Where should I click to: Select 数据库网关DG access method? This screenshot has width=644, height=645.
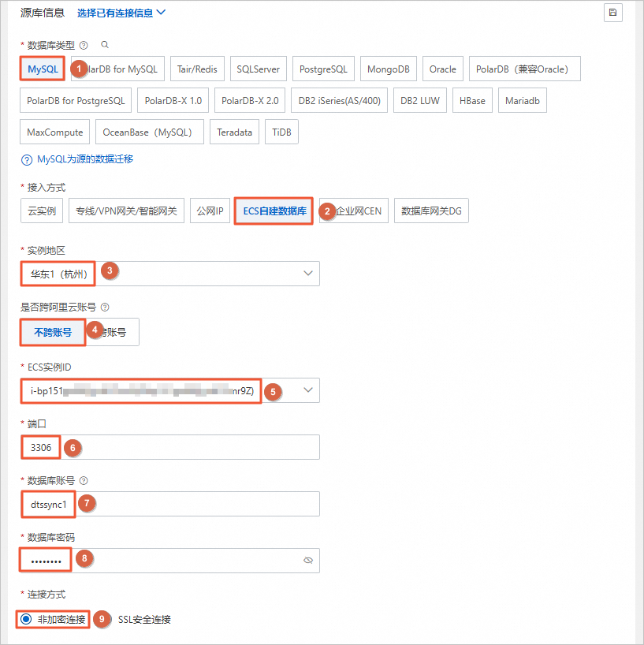(x=431, y=211)
